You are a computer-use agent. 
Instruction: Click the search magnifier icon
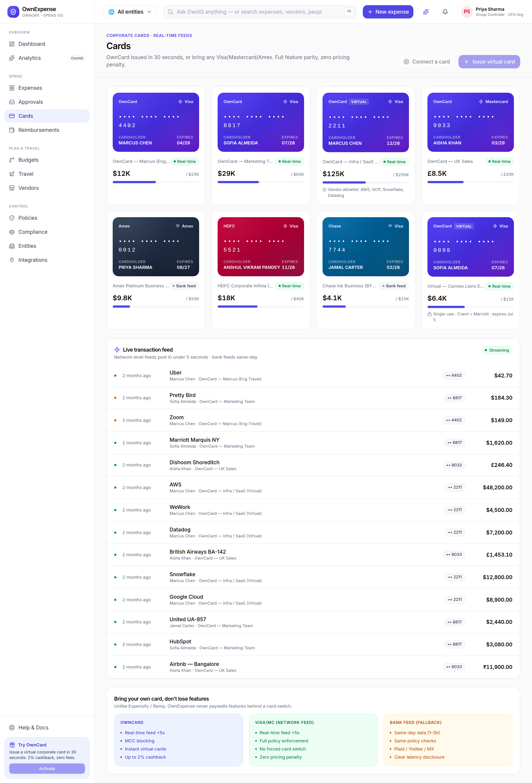click(170, 12)
